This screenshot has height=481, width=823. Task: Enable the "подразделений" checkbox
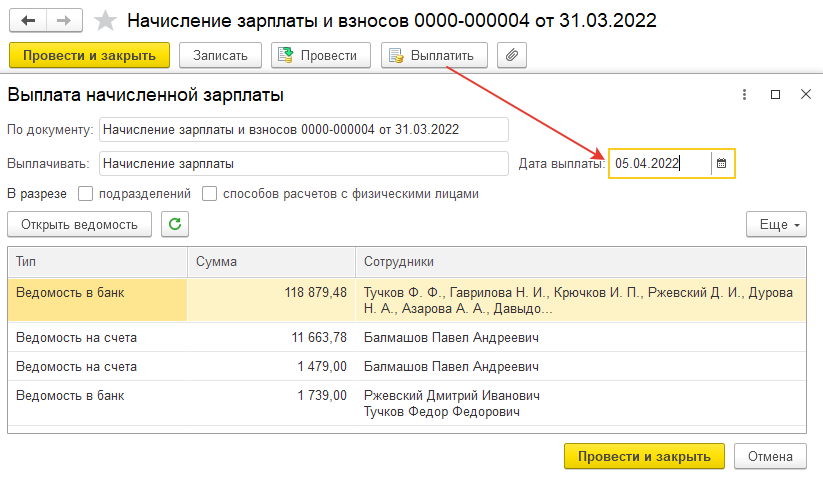(x=85, y=194)
